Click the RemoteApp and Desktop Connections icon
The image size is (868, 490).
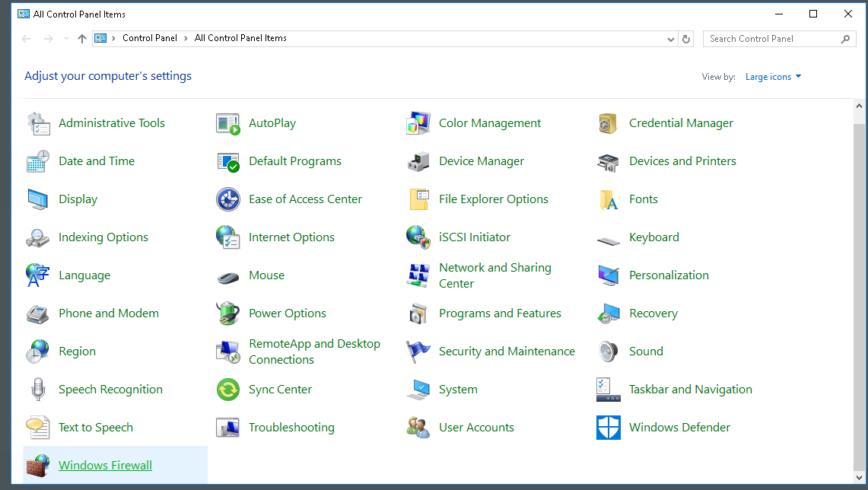point(228,352)
